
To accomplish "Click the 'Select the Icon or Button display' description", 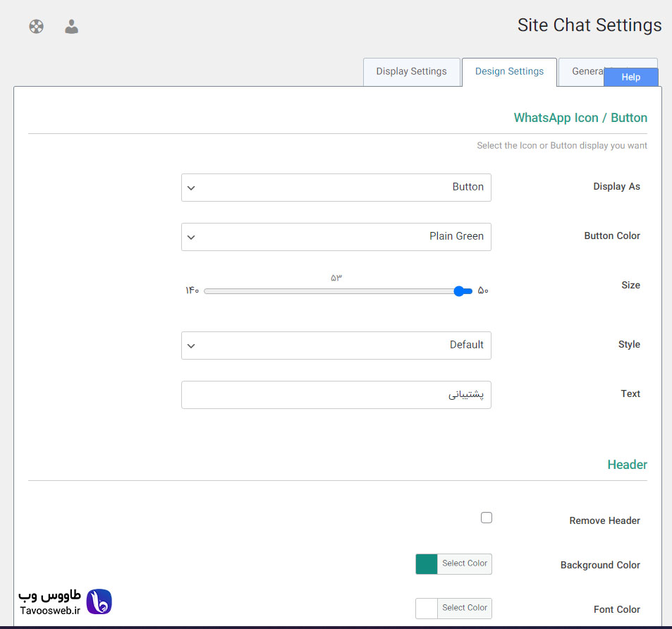I will tap(562, 146).
